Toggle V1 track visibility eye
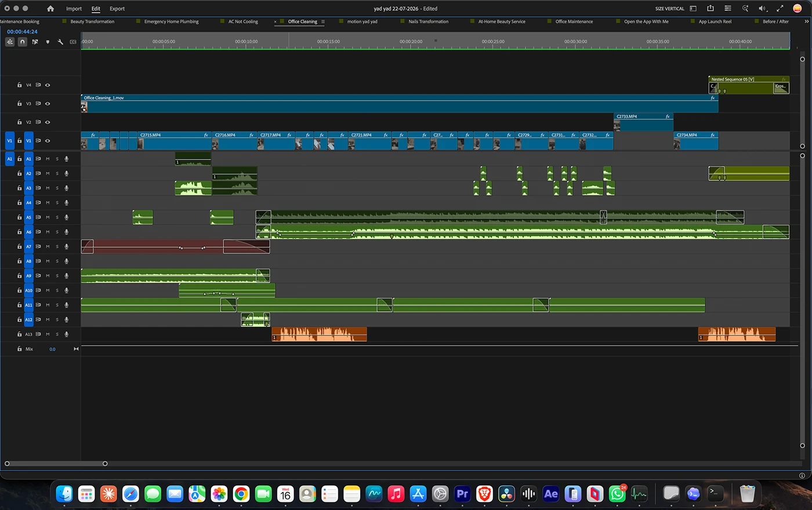 [x=48, y=141]
